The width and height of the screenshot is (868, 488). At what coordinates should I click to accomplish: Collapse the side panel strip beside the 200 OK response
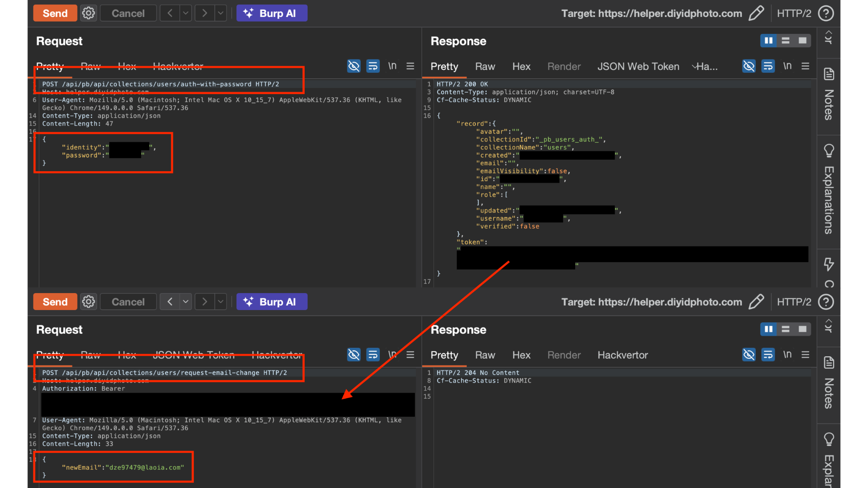click(829, 37)
